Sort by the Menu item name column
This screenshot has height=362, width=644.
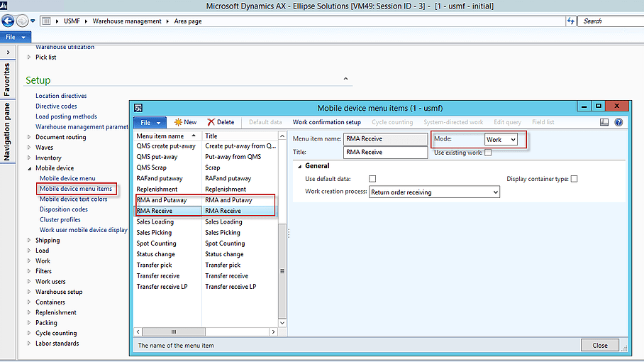click(167, 136)
